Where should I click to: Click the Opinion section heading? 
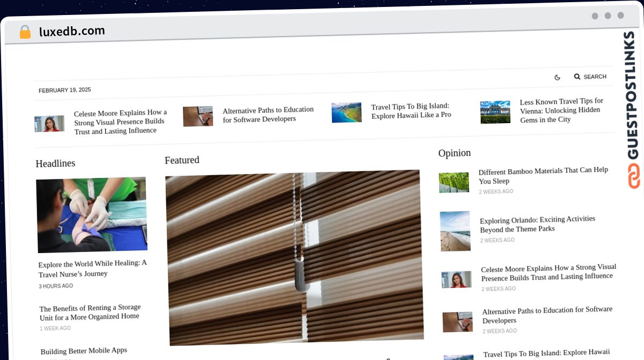455,153
